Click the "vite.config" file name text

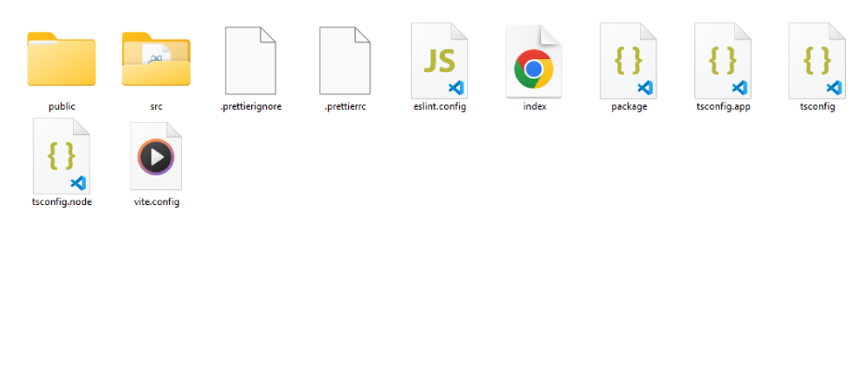tap(156, 201)
